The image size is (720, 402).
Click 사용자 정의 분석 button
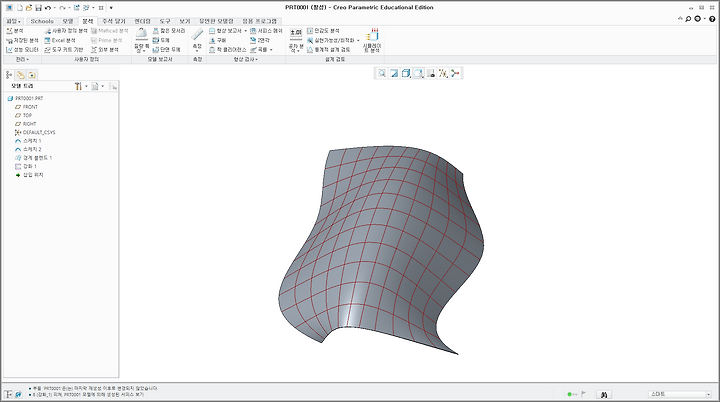tap(66, 31)
